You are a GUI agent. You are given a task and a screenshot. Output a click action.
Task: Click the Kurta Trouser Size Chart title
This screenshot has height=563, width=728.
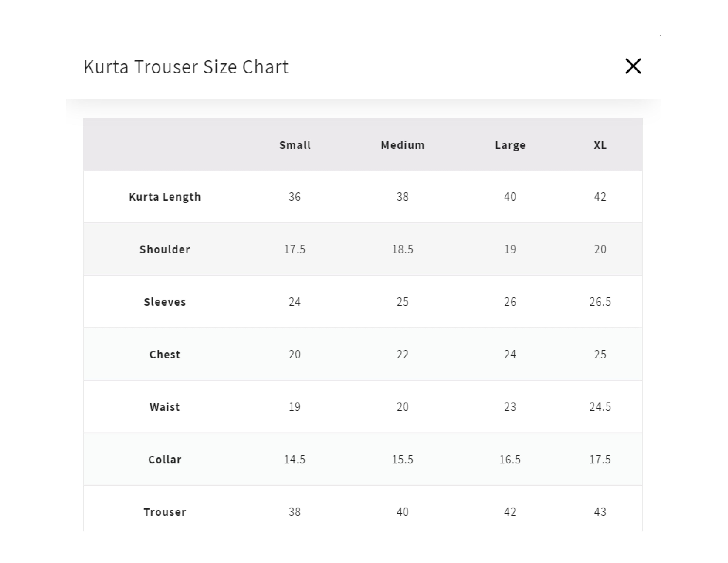186,67
